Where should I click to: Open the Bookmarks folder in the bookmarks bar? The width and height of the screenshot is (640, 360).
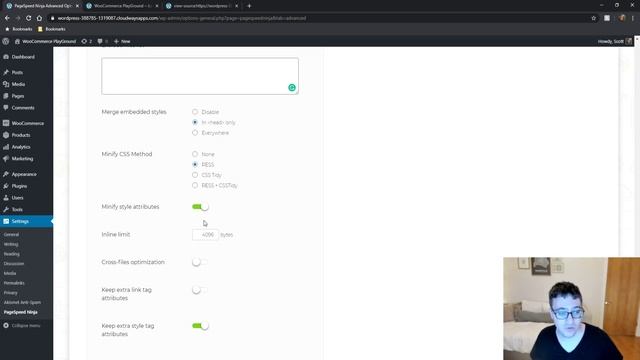(52, 29)
